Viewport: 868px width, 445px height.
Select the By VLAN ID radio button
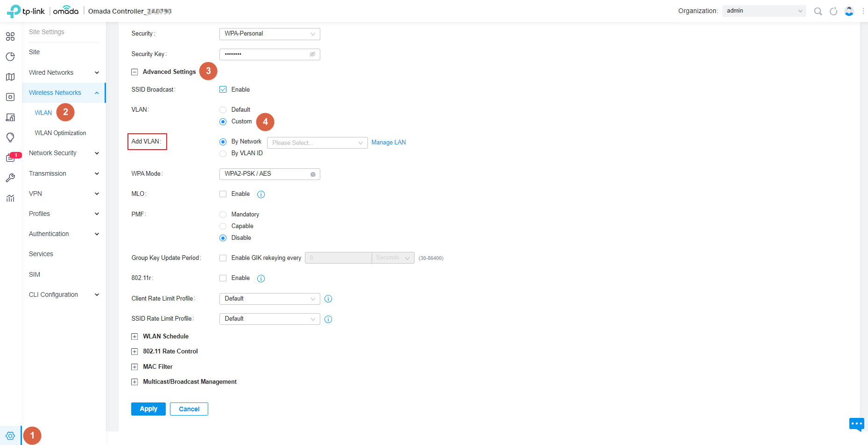point(223,153)
